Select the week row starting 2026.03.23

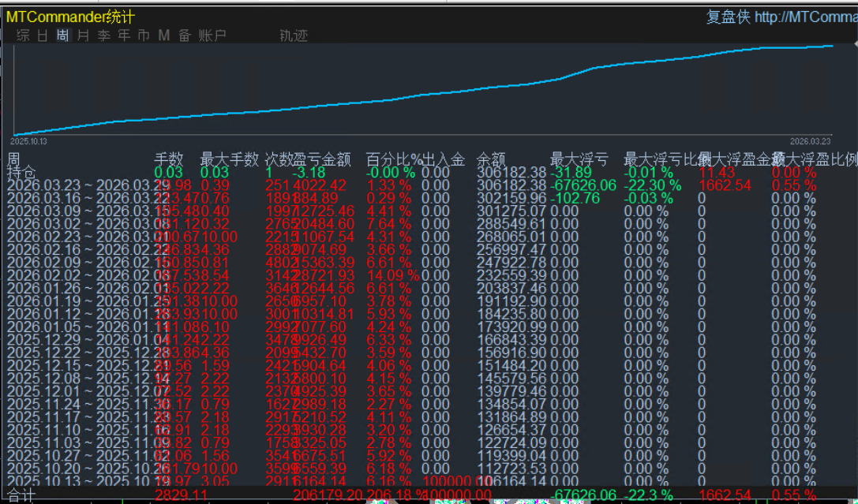click(429, 185)
